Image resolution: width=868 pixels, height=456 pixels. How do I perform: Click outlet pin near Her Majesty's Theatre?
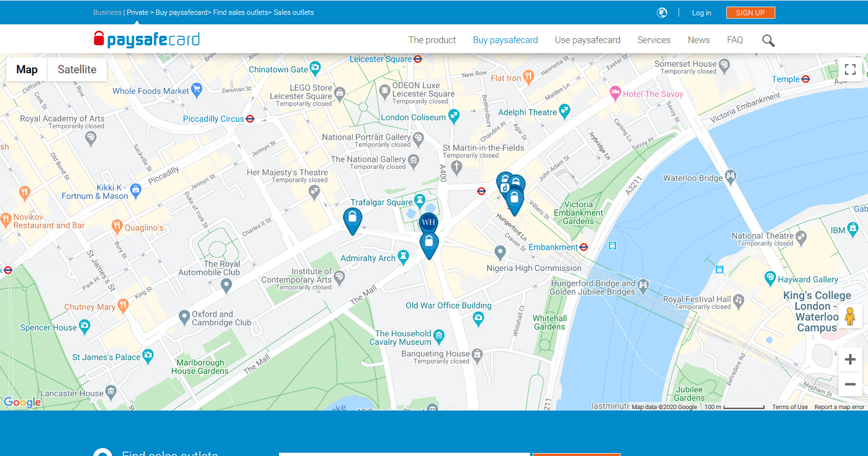[x=352, y=221]
